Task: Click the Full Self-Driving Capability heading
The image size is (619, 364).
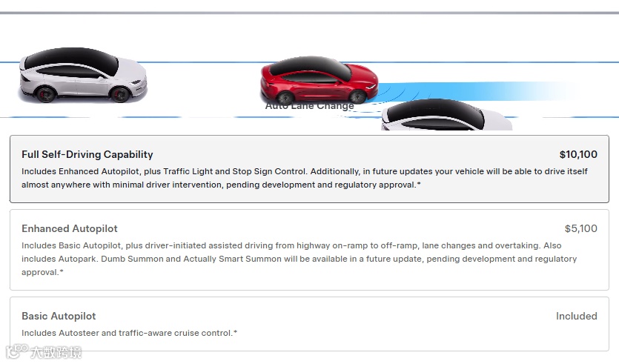Action: (87, 154)
